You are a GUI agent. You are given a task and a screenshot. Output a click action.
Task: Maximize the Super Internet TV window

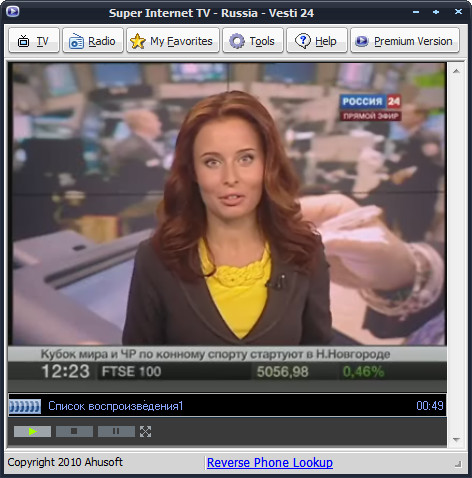click(436, 12)
